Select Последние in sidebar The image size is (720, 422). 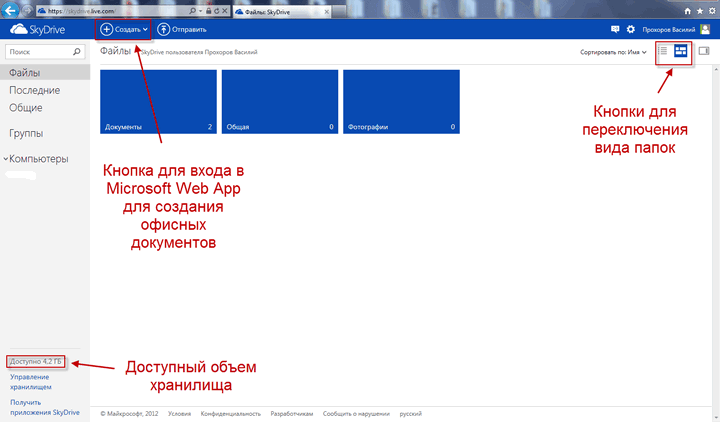[x=33, y=91]
